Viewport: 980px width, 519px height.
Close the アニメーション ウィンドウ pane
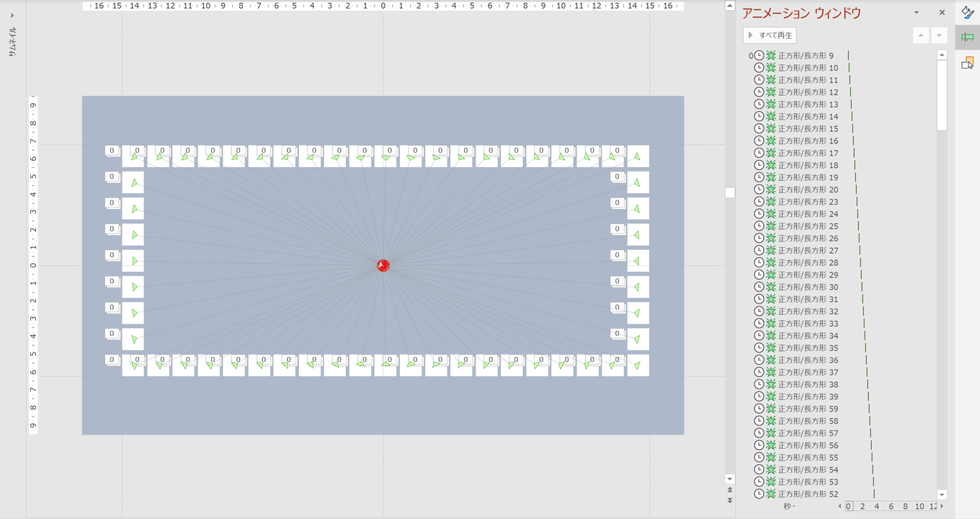[942, 13]
